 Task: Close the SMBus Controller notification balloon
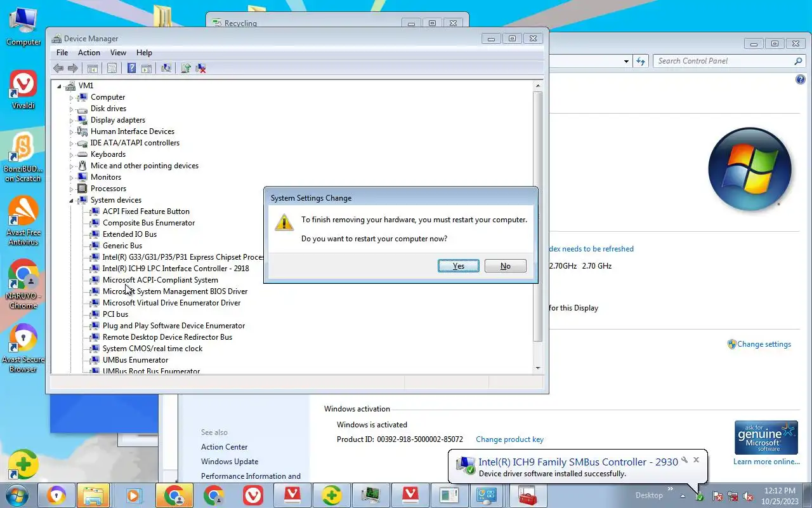[696, 460]
